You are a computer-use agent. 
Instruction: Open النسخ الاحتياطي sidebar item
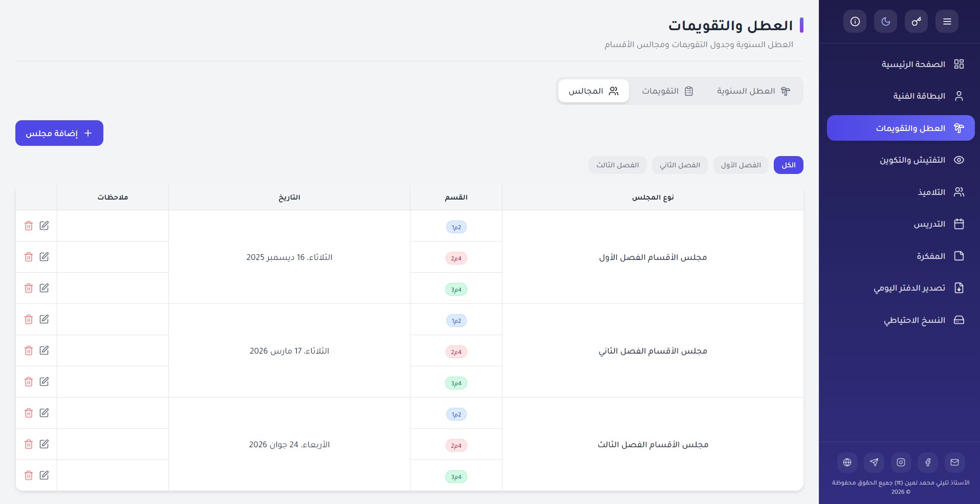tap(901, 320)
